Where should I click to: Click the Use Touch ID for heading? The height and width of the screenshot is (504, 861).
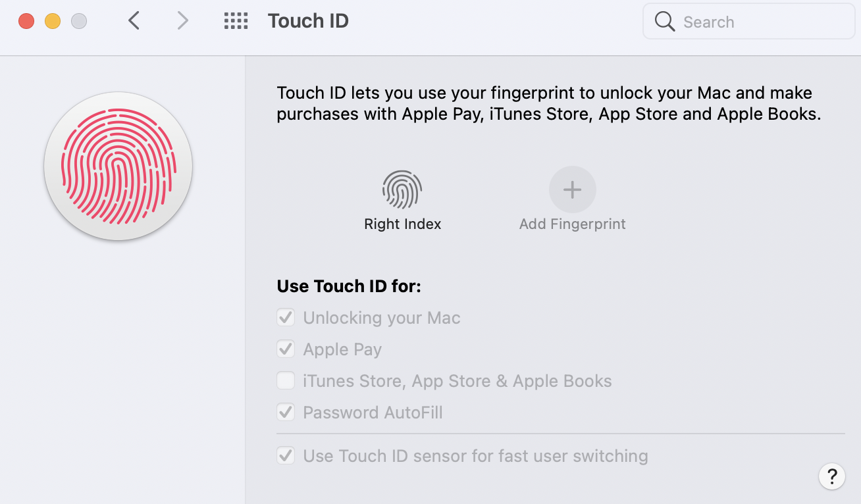[x=349, y=287]
